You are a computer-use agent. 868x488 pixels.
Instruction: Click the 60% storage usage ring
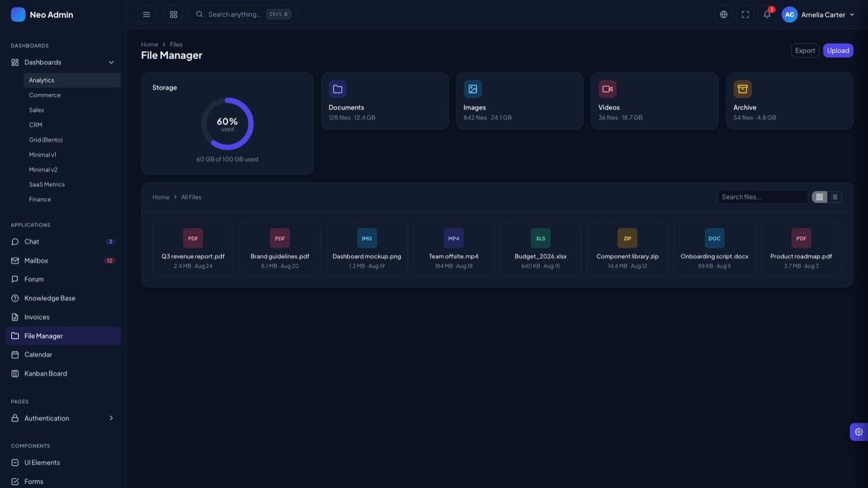227,123
